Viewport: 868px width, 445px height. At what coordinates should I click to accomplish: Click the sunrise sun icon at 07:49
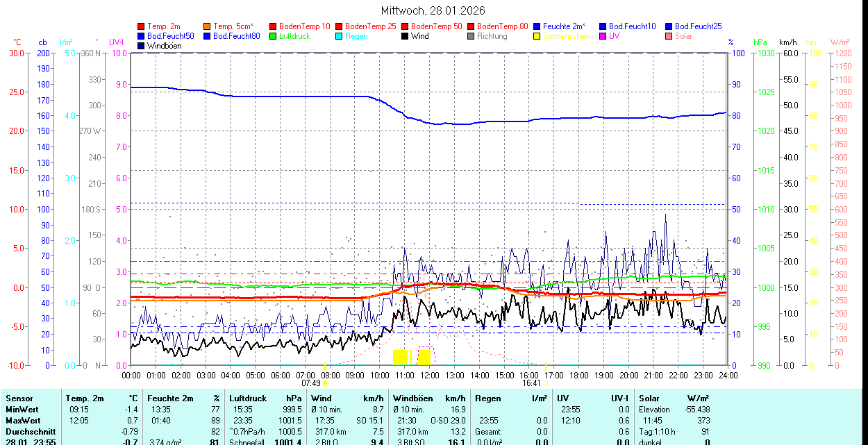coord(326,383)
